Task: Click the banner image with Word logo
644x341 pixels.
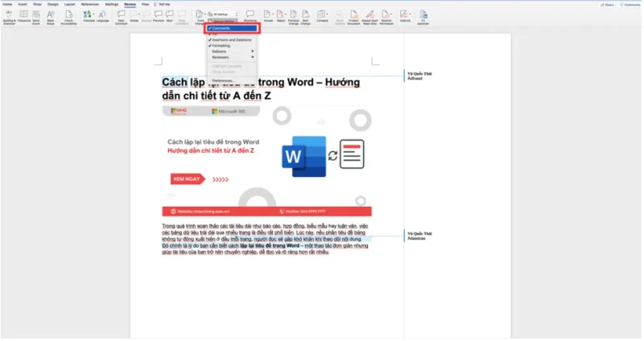Action: (267, 161)
